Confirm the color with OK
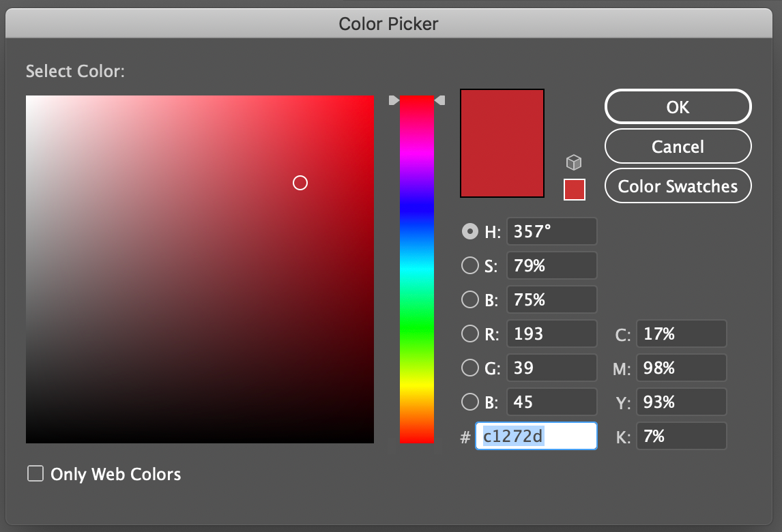This screenshot has height=532, width=782. 678,106
